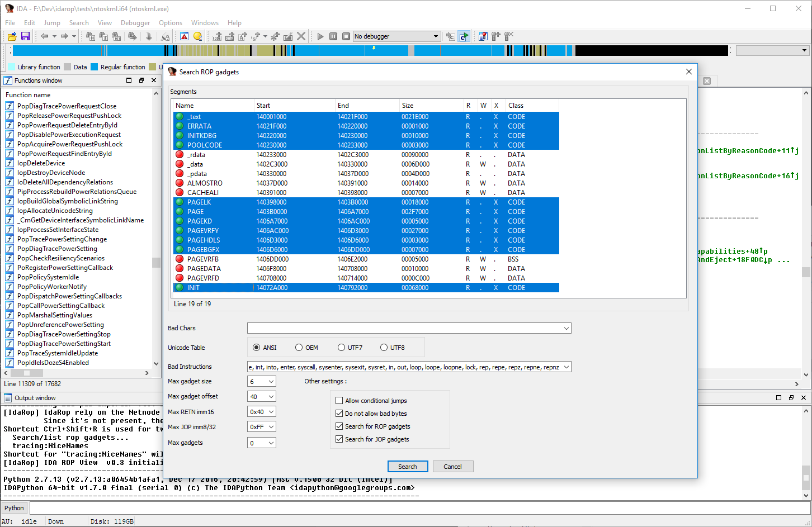
Task: Click the toolbar icon left of highlighted C
Action: 451,36
